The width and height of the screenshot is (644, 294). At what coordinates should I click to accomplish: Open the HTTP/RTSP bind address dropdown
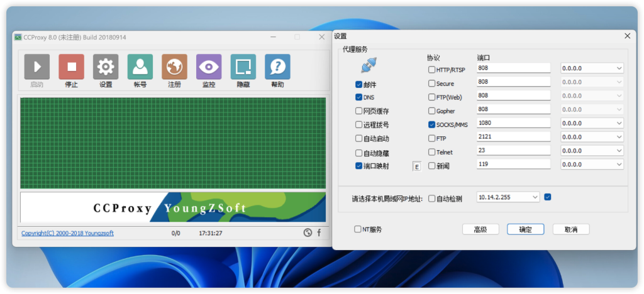pos(592,68)
